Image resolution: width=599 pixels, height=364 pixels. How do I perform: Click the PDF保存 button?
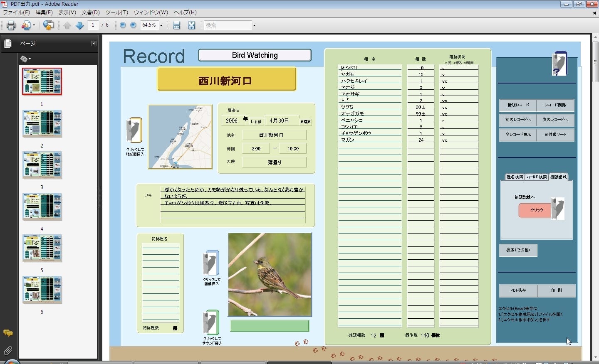(x=518, y=290)
